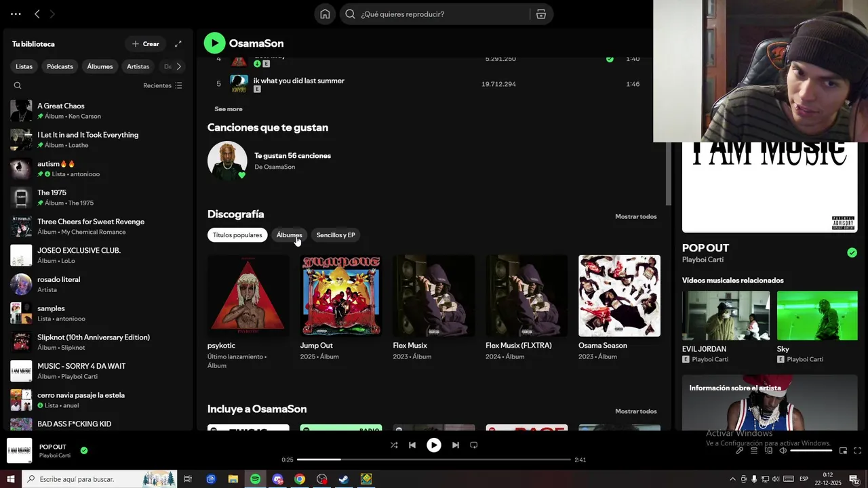The width and height of the screenshot is (868, 488).
Task: Open the autism playlist
Action: [x=98, y=169]
